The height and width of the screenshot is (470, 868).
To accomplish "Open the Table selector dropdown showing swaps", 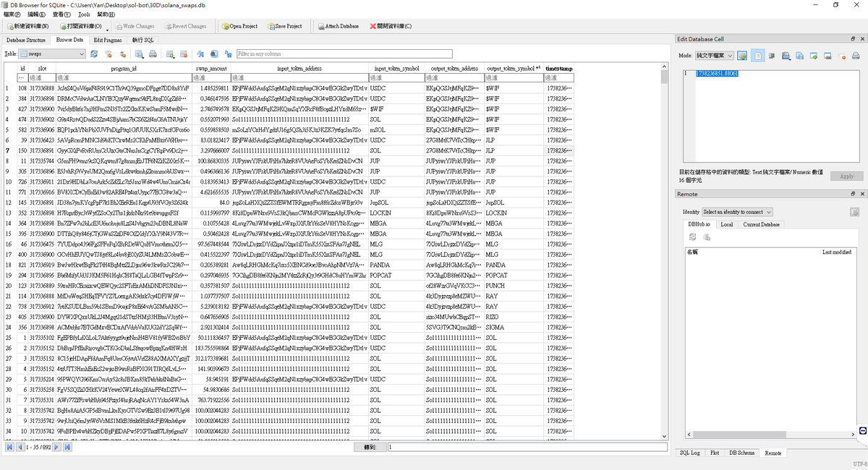I will 56,54.
